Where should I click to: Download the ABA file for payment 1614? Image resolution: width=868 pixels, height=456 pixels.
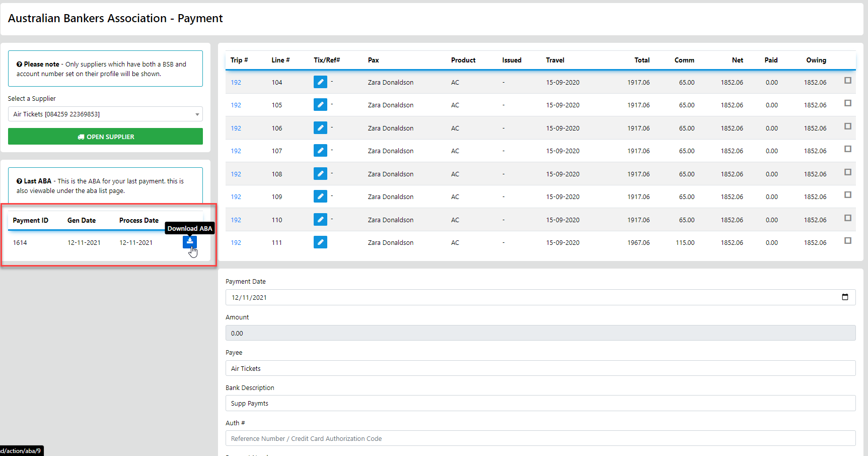[x=190, y=242]
